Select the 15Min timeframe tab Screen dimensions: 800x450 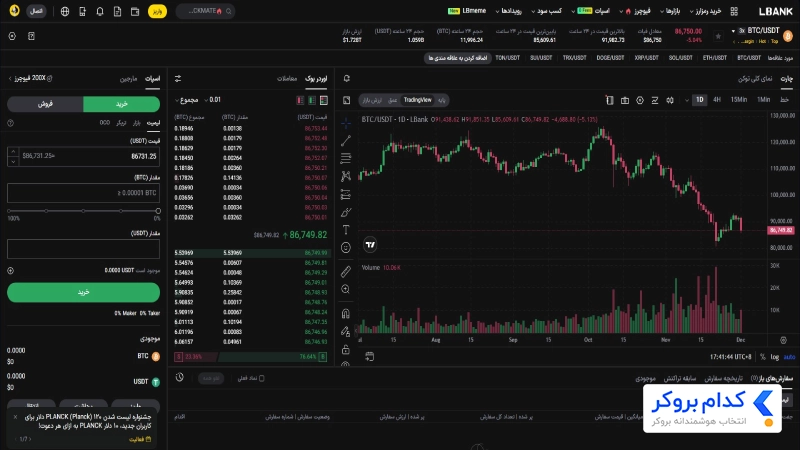click(x=738, y=99)
